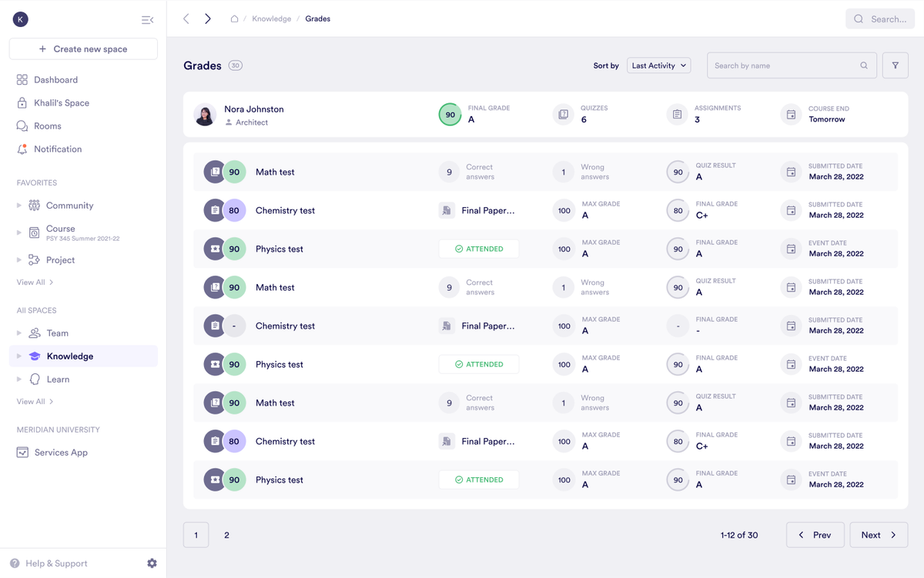This screenshot has width=924, height=578.
Task: Click the top-right Search box
Action: coord(880,19)
